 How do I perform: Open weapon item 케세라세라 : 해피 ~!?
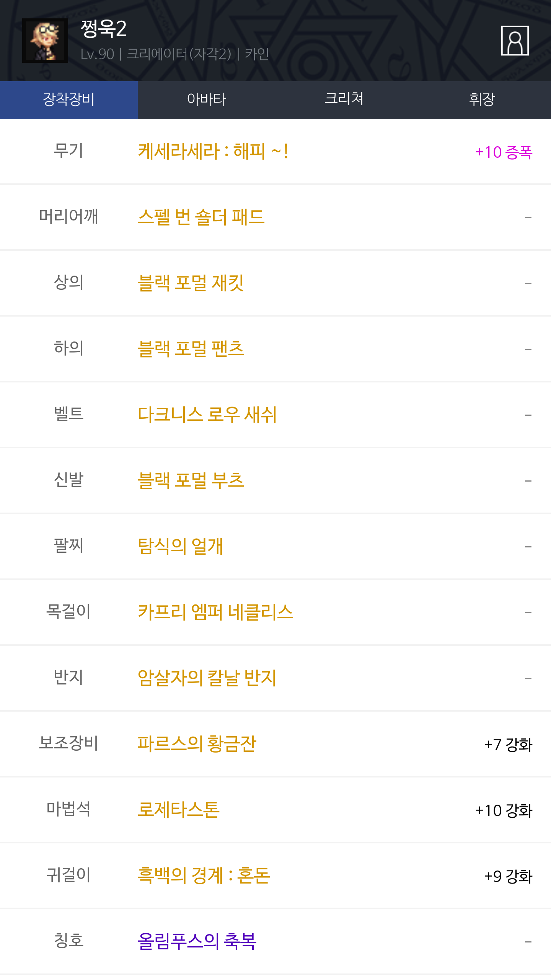213,152
